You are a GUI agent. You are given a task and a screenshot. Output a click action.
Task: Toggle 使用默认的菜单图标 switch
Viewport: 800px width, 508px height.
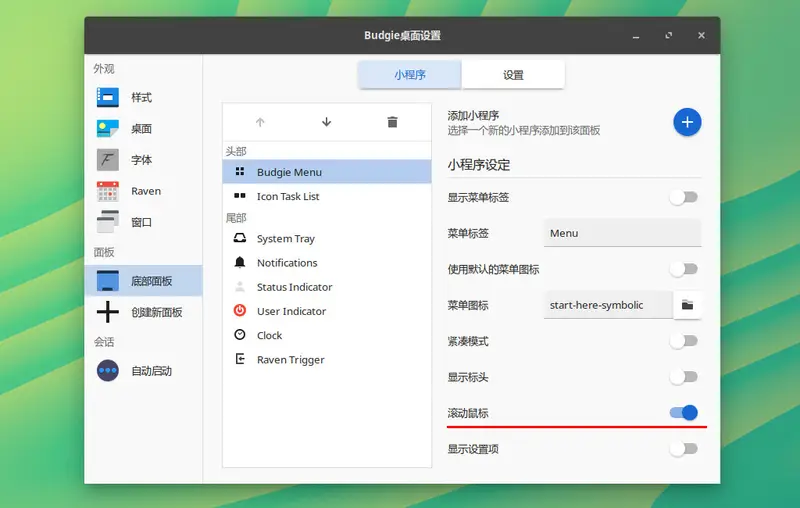pos(683,269)
